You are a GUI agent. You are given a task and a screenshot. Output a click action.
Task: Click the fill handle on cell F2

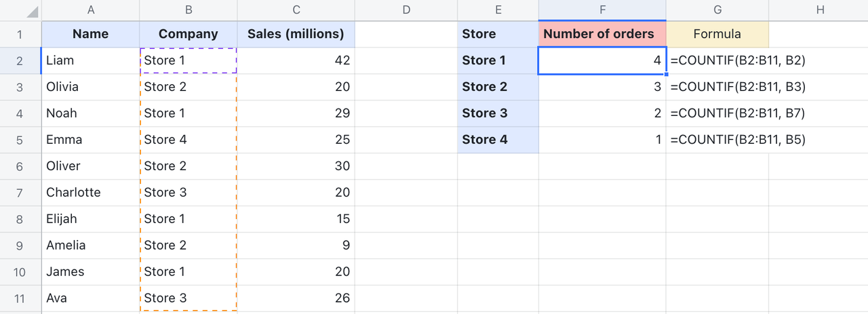(665, 74)
